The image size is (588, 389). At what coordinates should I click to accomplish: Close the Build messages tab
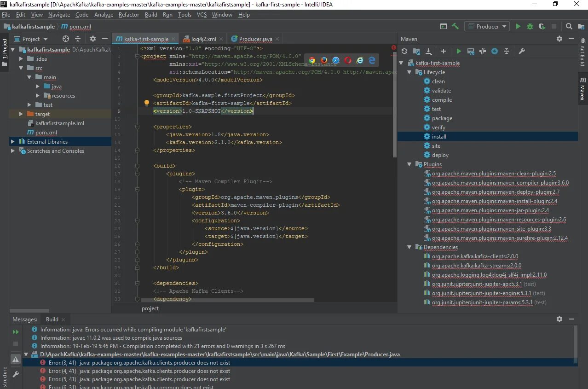(x=63, y=319)
